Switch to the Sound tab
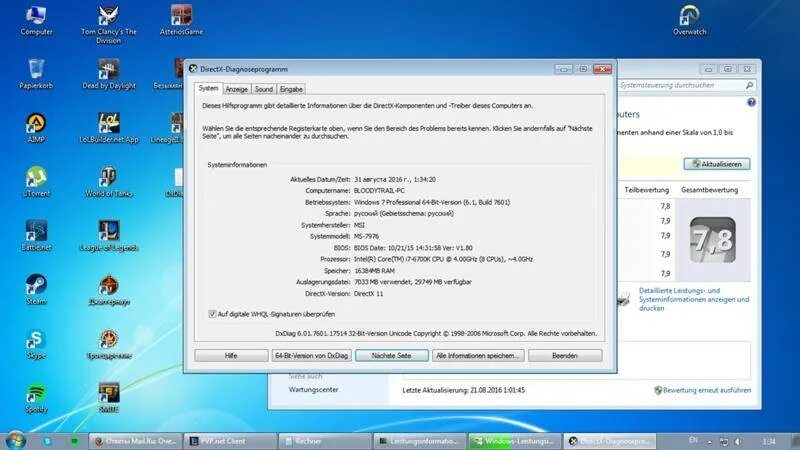 click(264, 89)
